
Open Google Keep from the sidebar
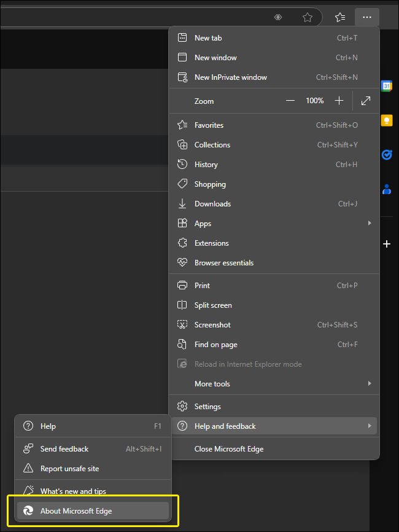pos(387,120)
